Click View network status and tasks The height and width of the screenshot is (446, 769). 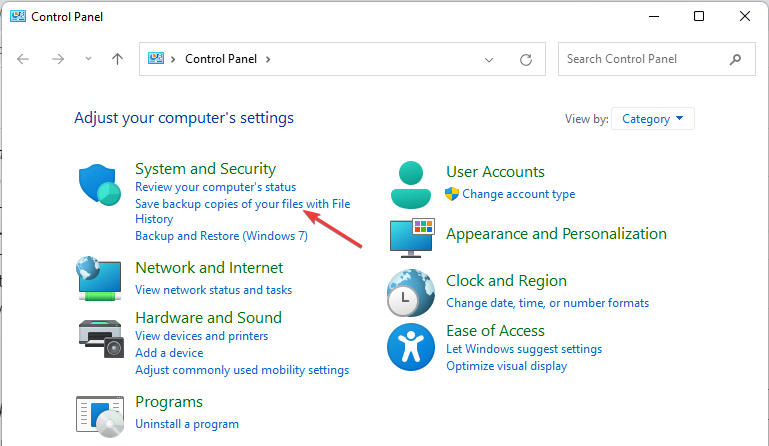213,290
